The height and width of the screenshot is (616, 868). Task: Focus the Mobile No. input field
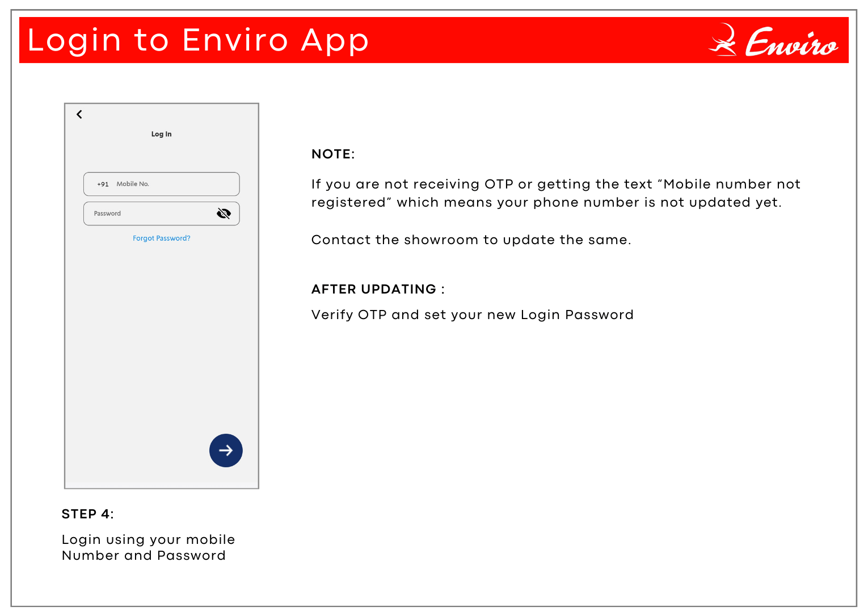coord(162,184)
